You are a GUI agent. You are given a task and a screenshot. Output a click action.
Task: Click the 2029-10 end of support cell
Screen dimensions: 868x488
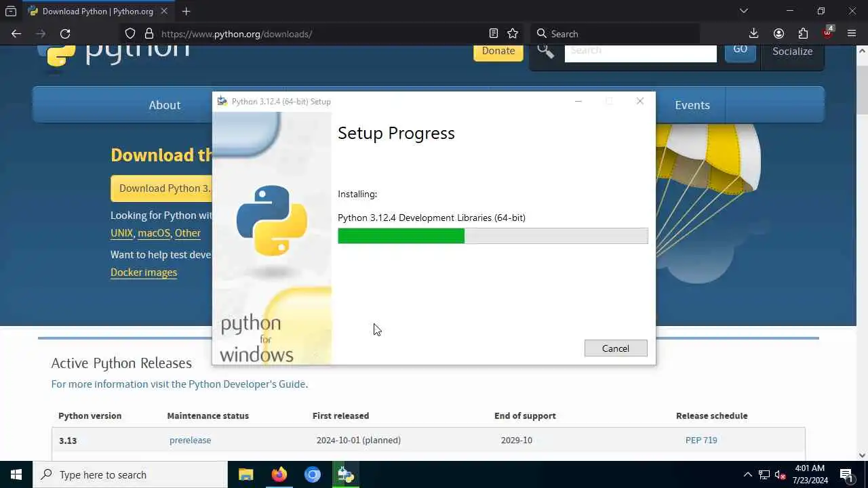517,441
